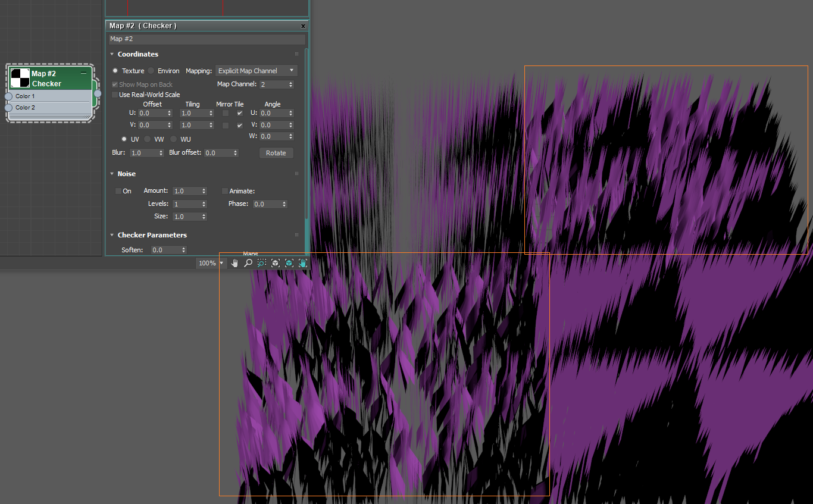Click the Color 1 input socket
813x504 pixels.
pos(8,96)
